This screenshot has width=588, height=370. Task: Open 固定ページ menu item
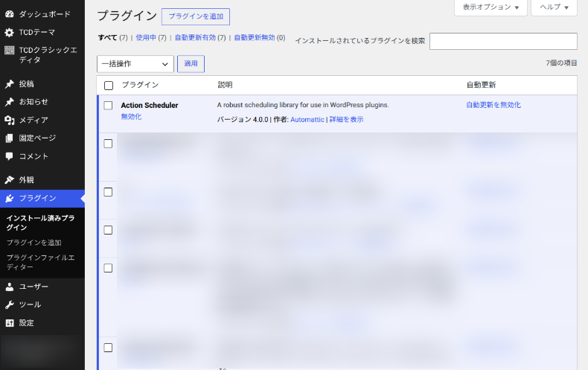[42, 138]
